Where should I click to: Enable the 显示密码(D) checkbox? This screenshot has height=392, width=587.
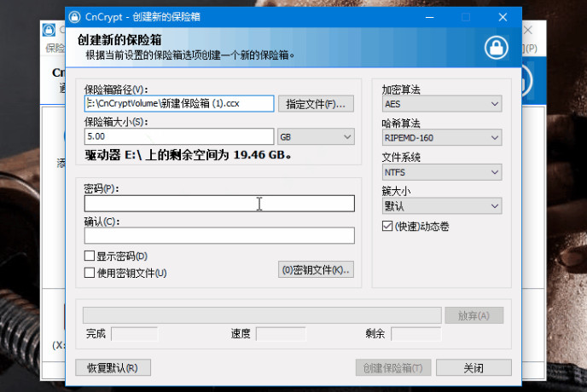click(89, 256)
